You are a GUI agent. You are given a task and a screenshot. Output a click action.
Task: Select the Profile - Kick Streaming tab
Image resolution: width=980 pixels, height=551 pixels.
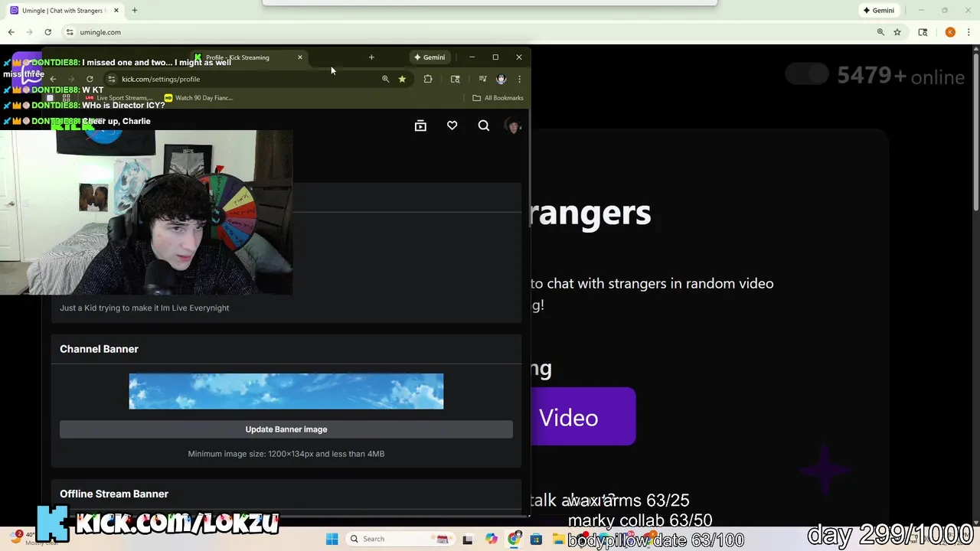tap(249, 57)
